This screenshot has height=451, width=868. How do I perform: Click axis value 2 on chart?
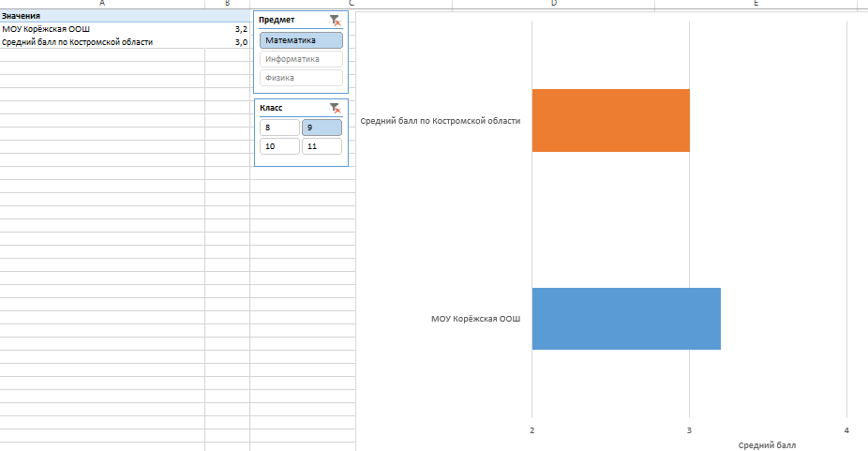tap(532, 430)
